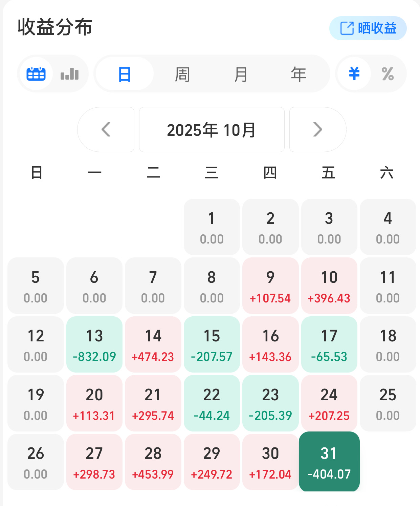Show earnings in yuan amount
This screenshot has height=506, width=420.
click(x=354, y=74)
